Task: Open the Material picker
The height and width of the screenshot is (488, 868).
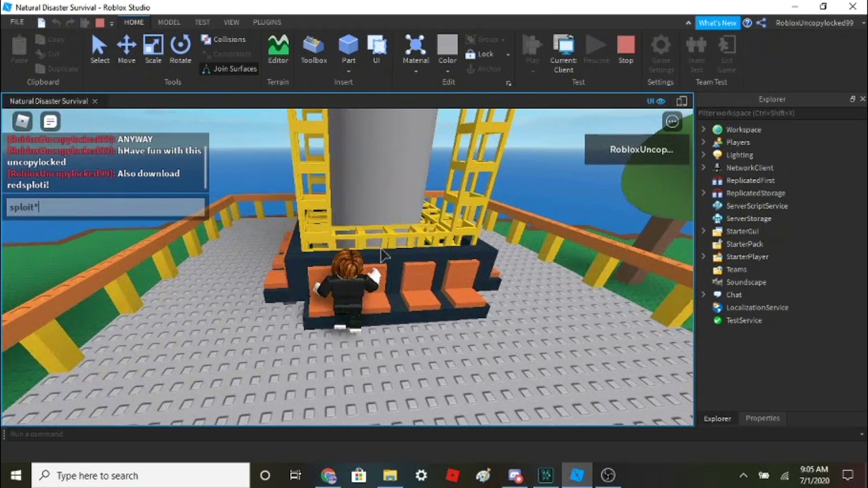Action: pos(416,50)
